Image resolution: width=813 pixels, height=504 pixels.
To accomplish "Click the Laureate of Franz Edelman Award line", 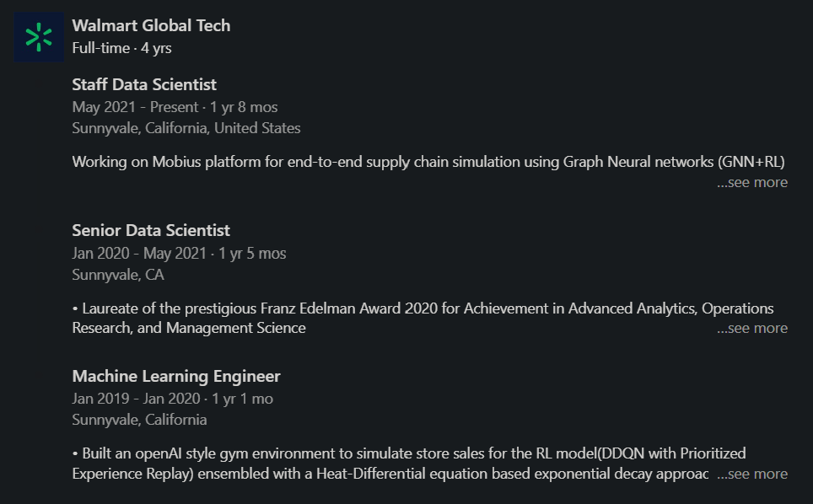I will click(x=423, y=308).
